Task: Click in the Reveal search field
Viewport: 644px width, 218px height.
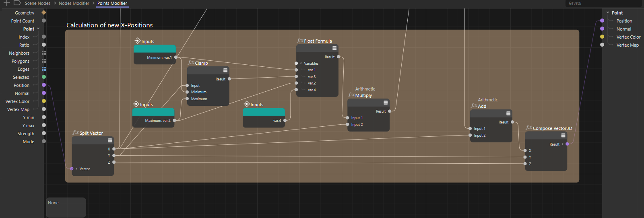Action: pos(603,3)
